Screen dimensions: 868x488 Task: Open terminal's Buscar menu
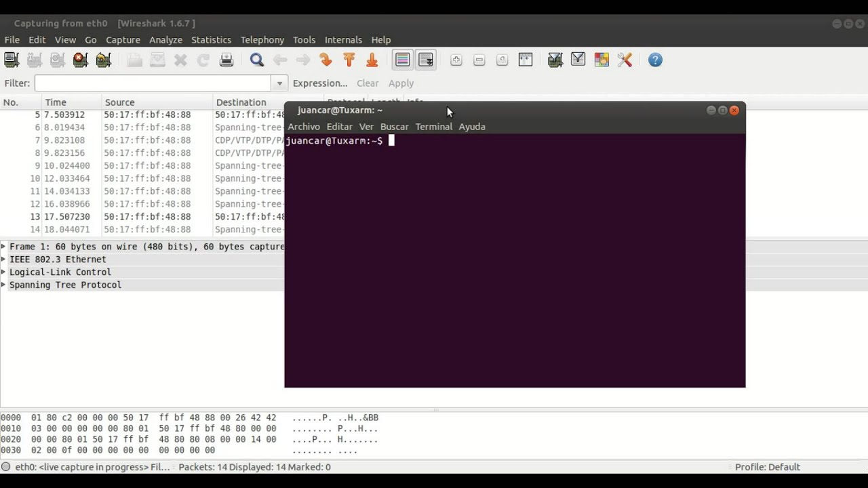pyautogui.click(x=395, y=127)
